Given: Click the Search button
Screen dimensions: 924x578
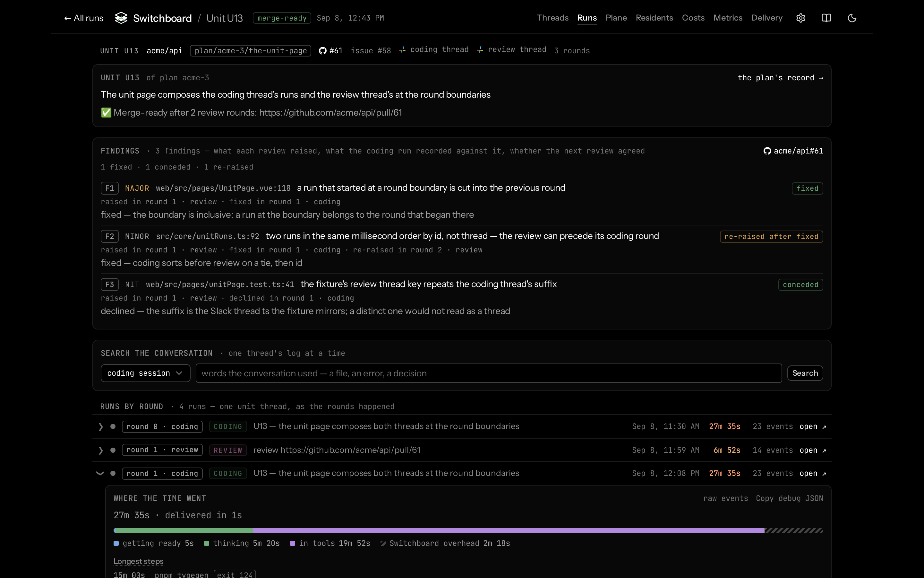Looking at the screenshot, I should click(805, 373).
